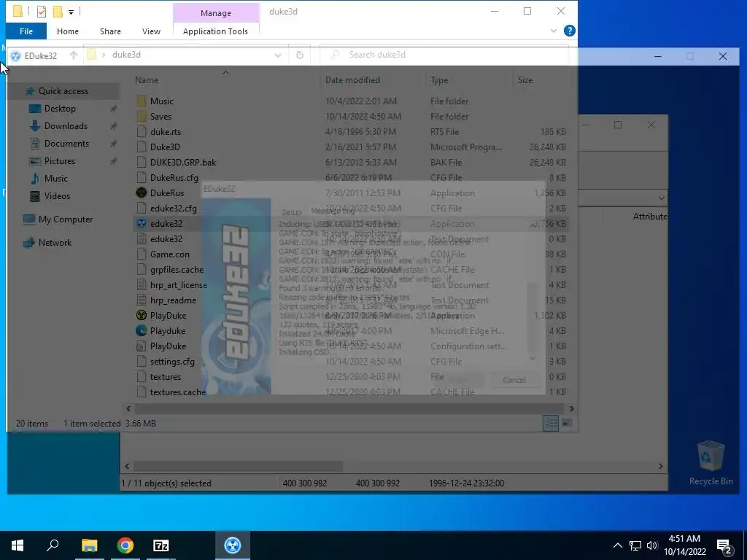This screenshot has height=560, width=747.
Task: Open Music in the navigation pane
Action: coord(55,179)
